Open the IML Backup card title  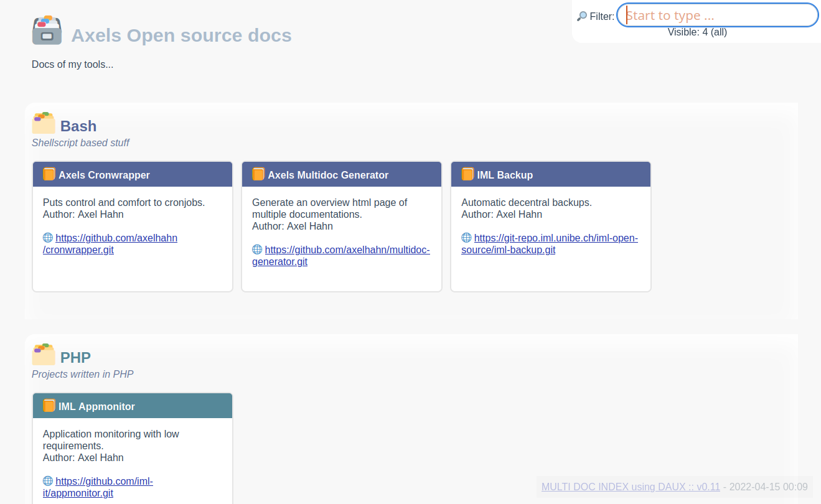[x=505, y=175]
